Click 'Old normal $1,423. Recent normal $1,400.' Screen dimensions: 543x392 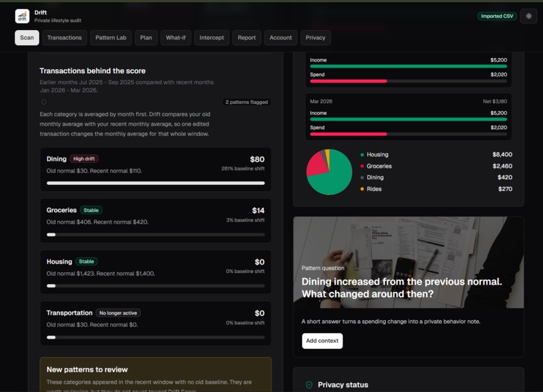(101, 274)
